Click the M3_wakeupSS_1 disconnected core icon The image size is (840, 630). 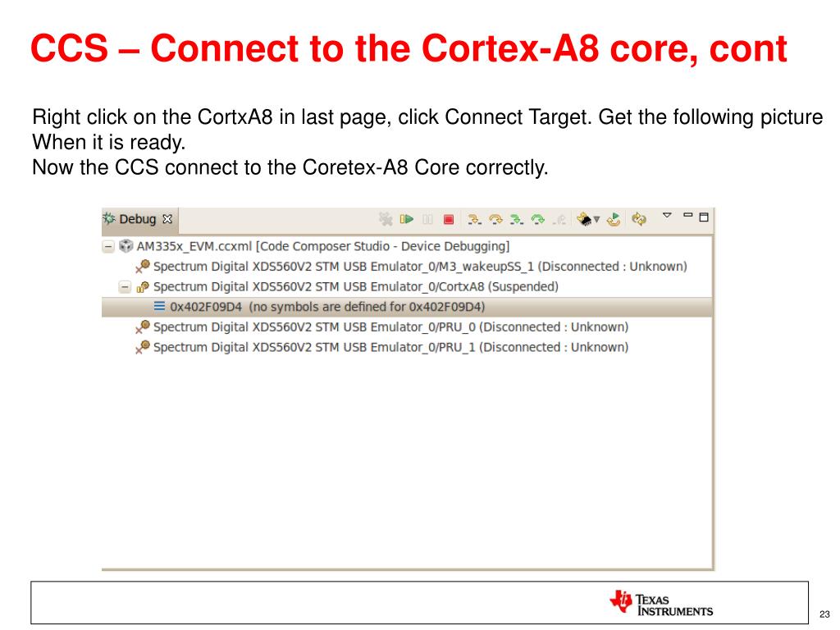(x=143, y=267)
